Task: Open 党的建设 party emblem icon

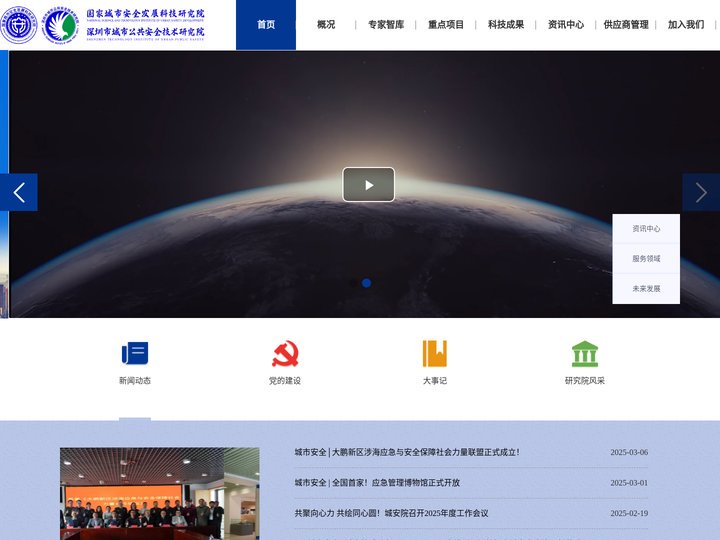Action: 285,353
